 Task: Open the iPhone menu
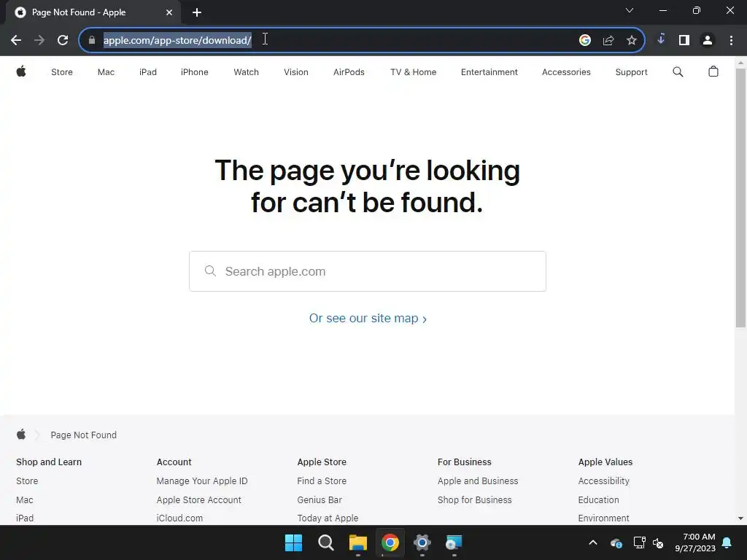[x=194, y=72]
